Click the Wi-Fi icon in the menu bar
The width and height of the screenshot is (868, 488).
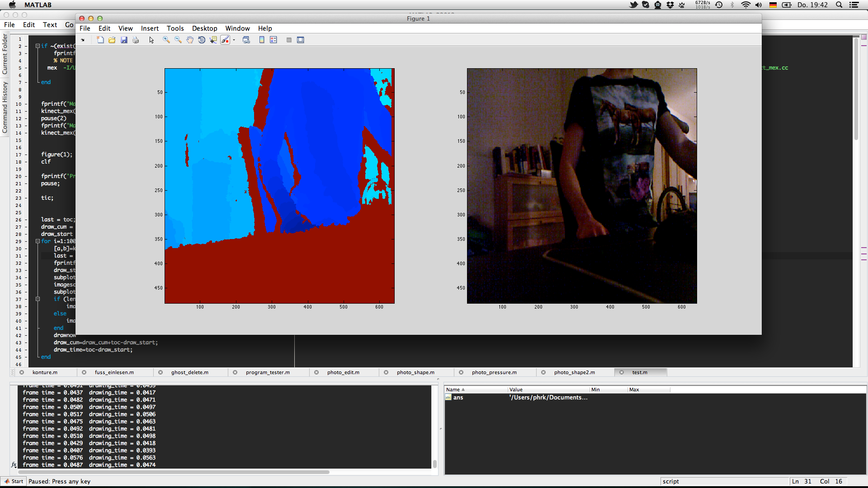pos(745,5)
